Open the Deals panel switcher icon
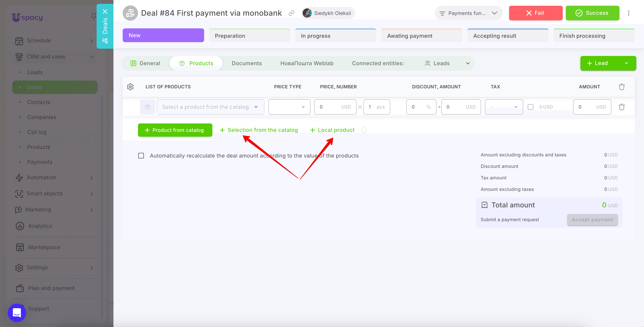Image resolution: width=644 pixels, height=327 pixels. 105,40
